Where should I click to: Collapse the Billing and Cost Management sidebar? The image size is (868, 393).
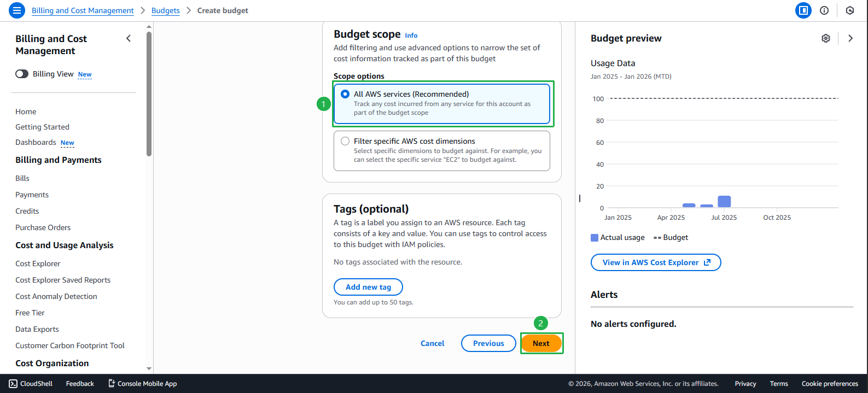(x=129, y=38)
